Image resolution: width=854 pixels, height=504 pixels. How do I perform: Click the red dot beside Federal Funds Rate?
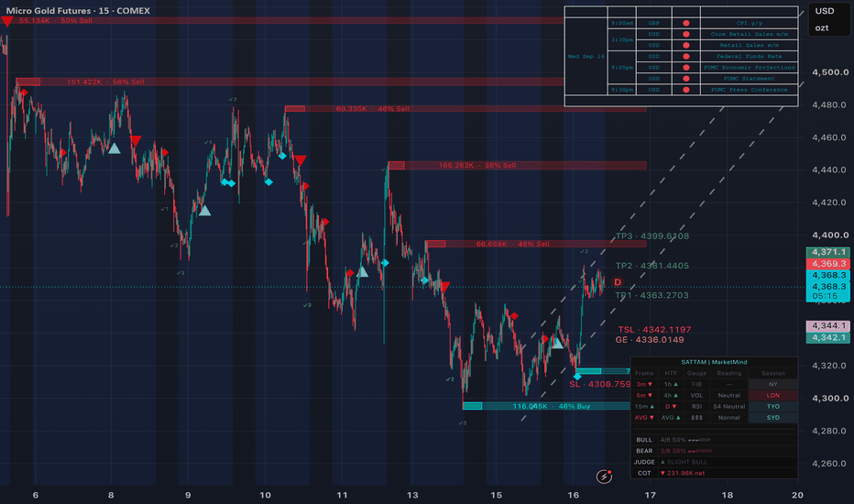686,56
